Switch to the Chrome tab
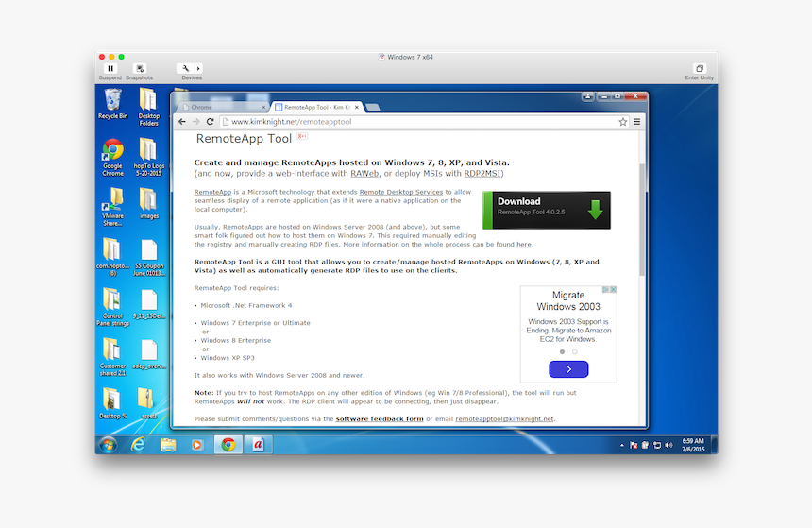 click(223, 107)
